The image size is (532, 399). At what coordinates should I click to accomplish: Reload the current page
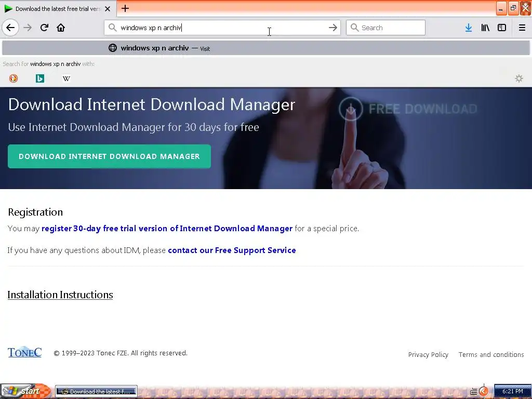(44, 28)
